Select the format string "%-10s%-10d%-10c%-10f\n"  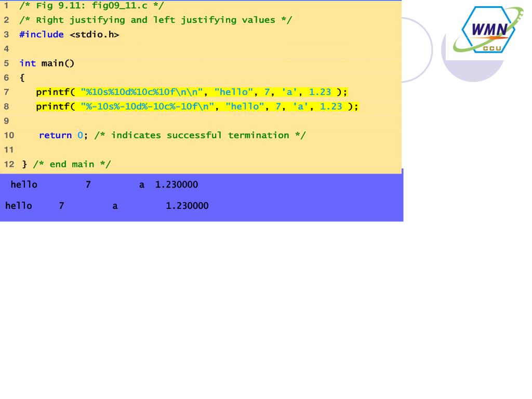[x=147, y=107]
